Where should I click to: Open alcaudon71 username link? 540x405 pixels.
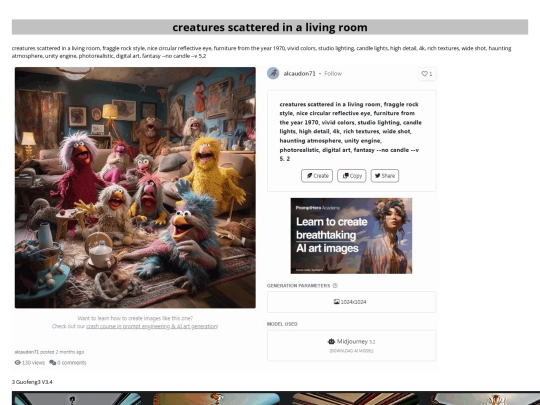[x=299, y=73]
